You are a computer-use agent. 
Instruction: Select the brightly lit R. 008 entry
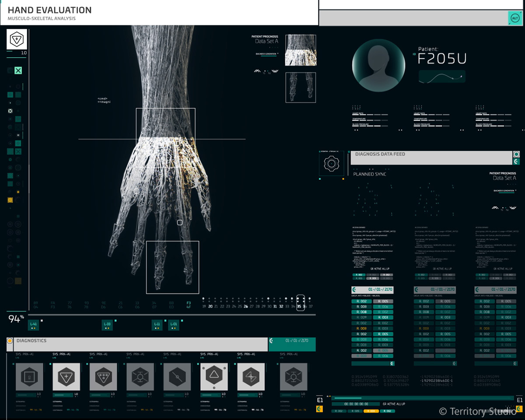click(x=361, y=312)
